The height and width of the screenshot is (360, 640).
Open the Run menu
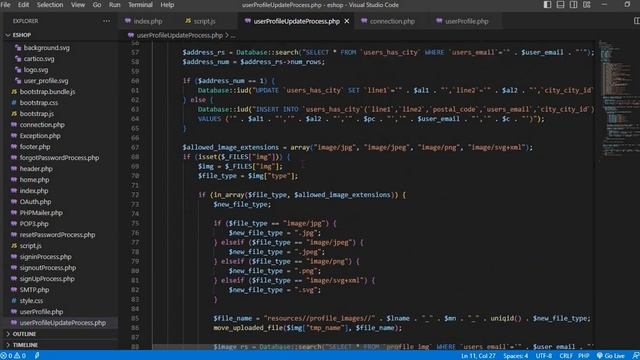[114, 5]
